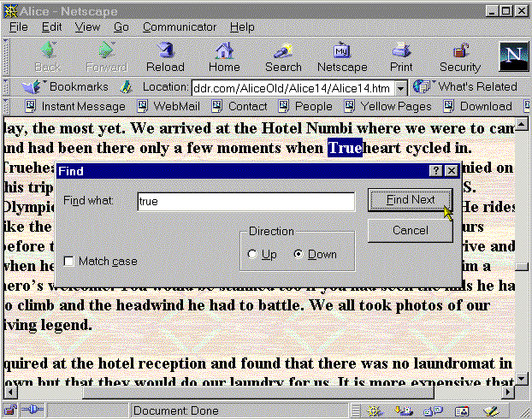Open the Communicator menu

pos(180,27)
